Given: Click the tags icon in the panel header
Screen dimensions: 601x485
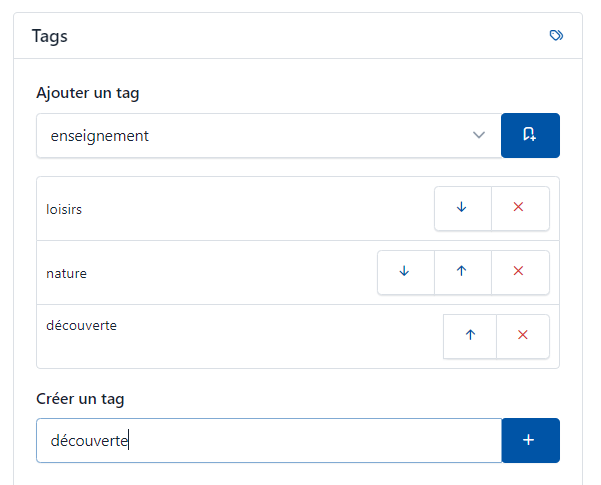Looking at the screenshot, I should 557,36.
